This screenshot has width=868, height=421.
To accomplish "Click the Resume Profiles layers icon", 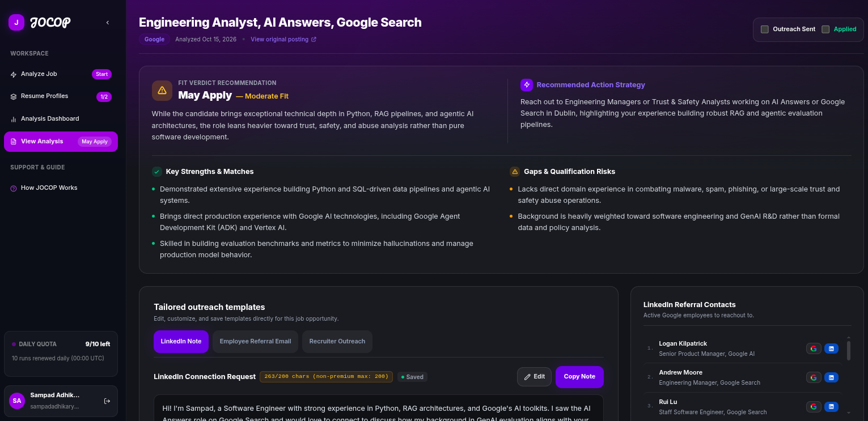I will tap(14, 96).
